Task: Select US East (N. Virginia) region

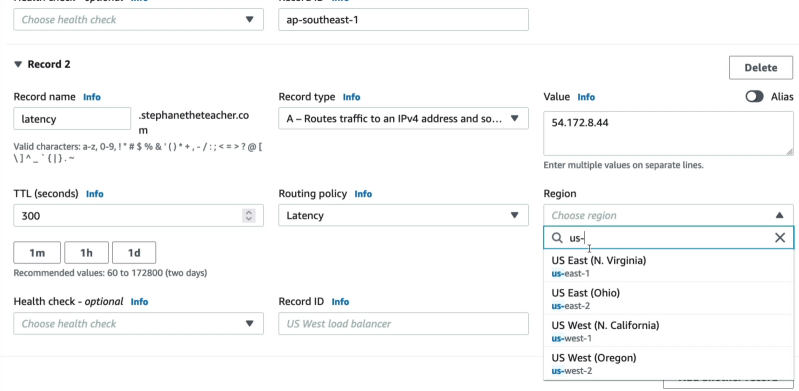Action: [668, 266]
